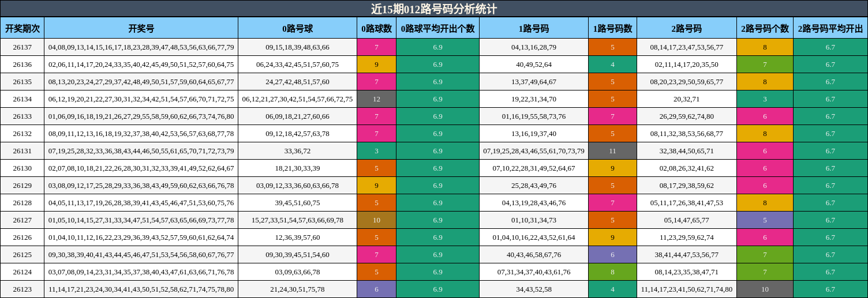868x298 pixels.
Task: Select purple 1路号码数 value 6 in row 26125
Action: point(613,255)
